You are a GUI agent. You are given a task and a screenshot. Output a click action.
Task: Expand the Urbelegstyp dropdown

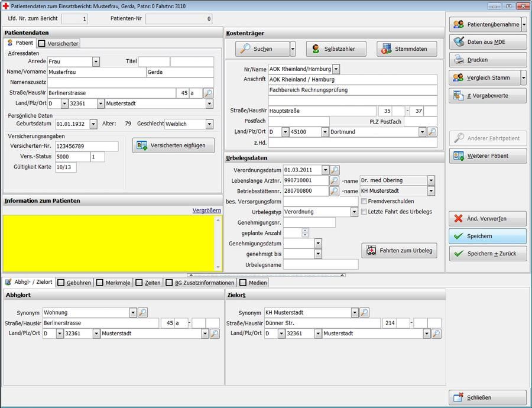(x=354, y=212)
